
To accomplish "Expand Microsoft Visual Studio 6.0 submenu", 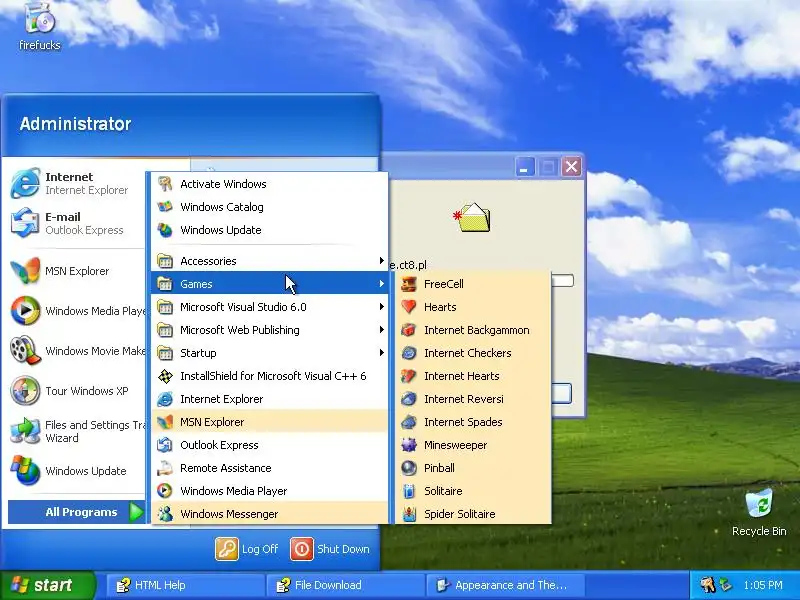I will 269,307.
